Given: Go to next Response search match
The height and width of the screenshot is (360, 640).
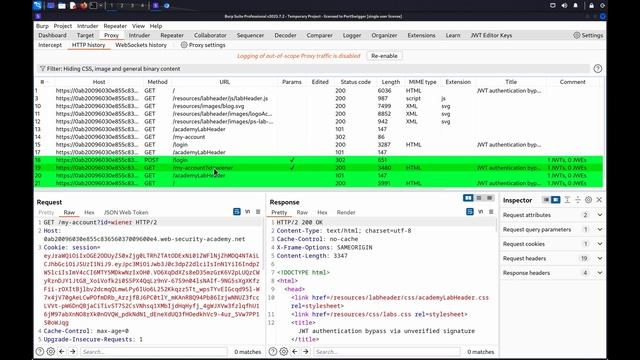Looking at the screenshot, I should (306, 351).
